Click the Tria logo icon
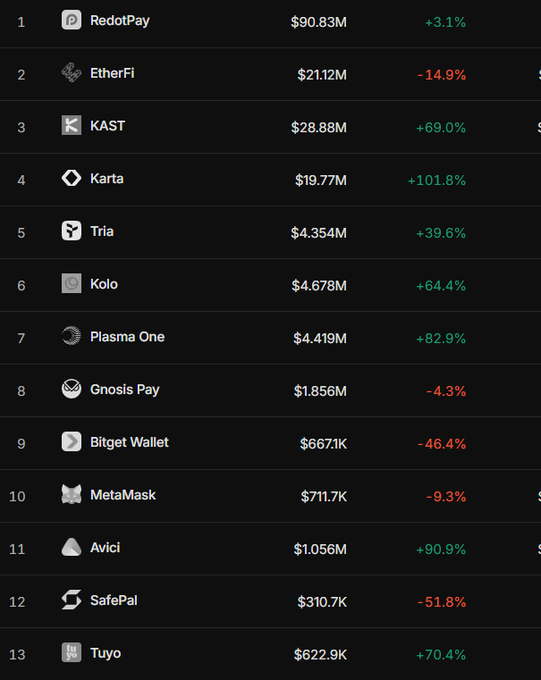 click(x=71, y=231)
